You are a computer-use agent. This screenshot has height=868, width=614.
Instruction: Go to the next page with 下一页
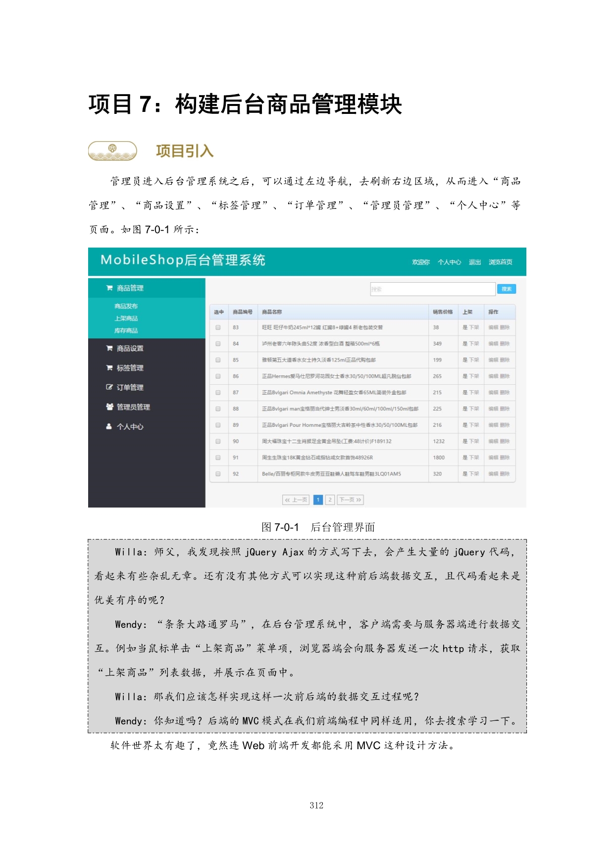click(351, 500)
